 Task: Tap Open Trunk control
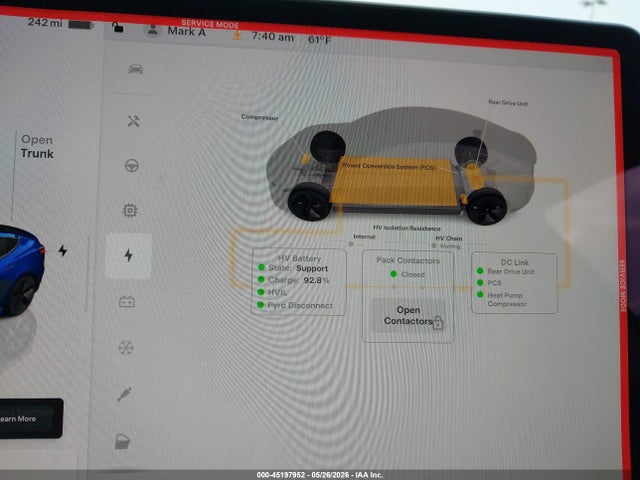click(x=37, y=147)
